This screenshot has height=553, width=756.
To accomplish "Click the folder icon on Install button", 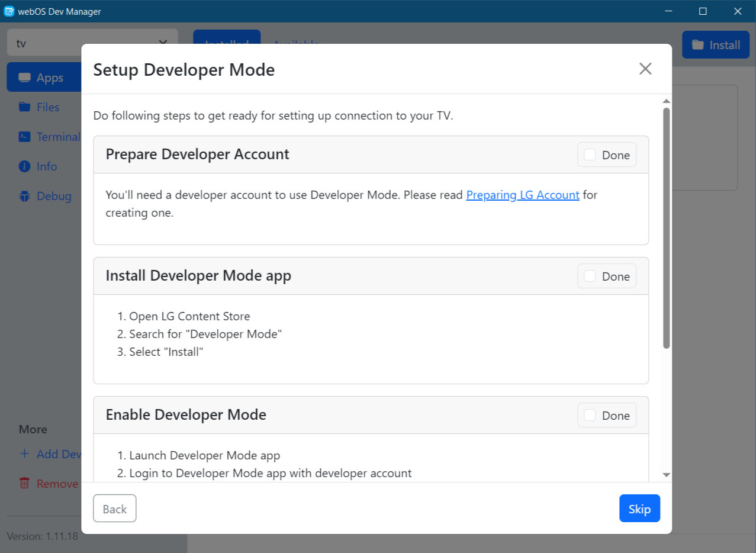I will [697, 45].
